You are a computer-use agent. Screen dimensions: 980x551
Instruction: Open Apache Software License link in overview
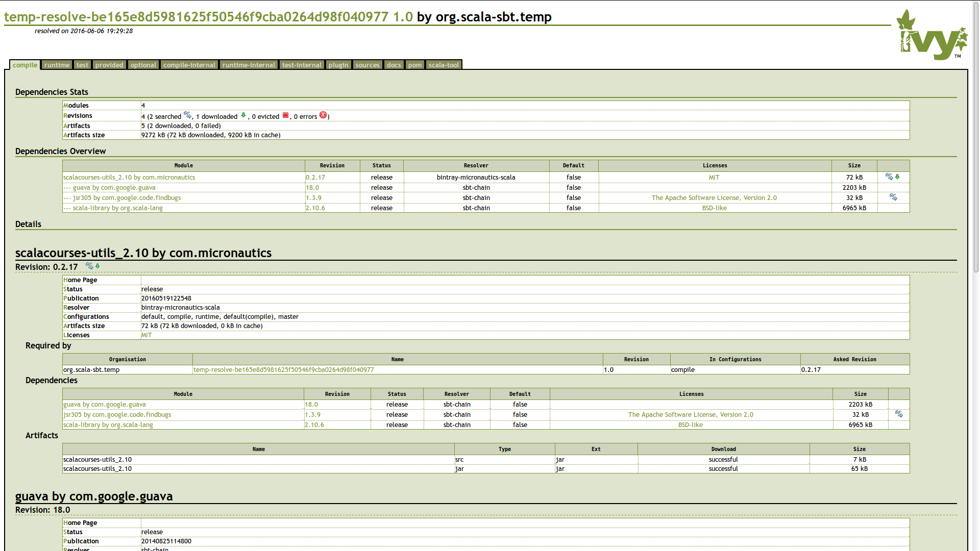(x=714, y=198)
